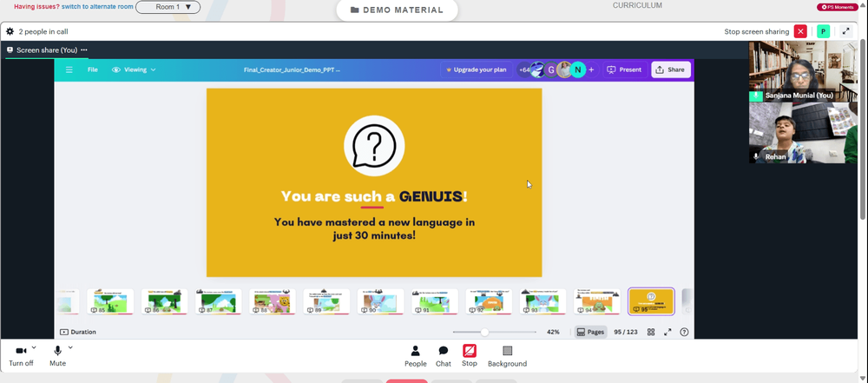
Task: Open the File menu
Action: coord(93,69)
